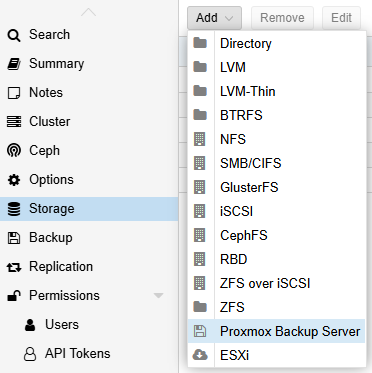372x373 pixels.
Task: Collapse sidebar with the top chevron
Action: click(89, 12)
